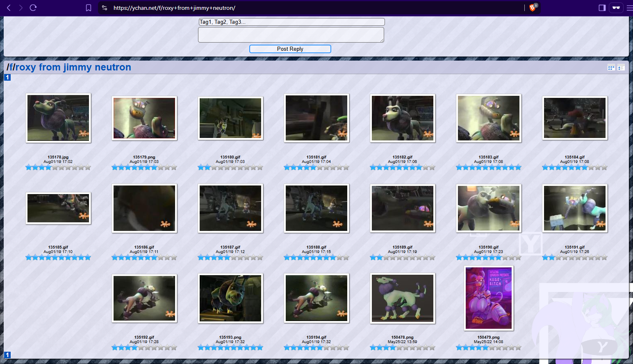Screen dimensions: 633x364
Task: Open thumbnail for 135192.gif
Action: (x=144, y=298)
